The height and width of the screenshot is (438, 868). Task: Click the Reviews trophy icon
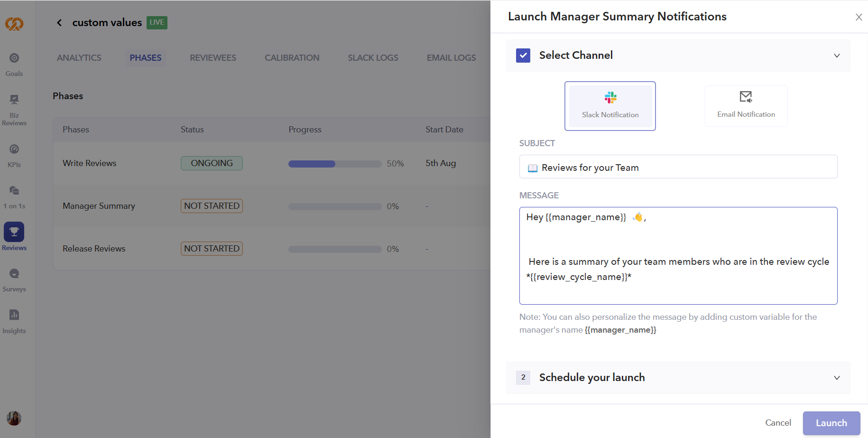pyautogui.click(x=14, y=232)
